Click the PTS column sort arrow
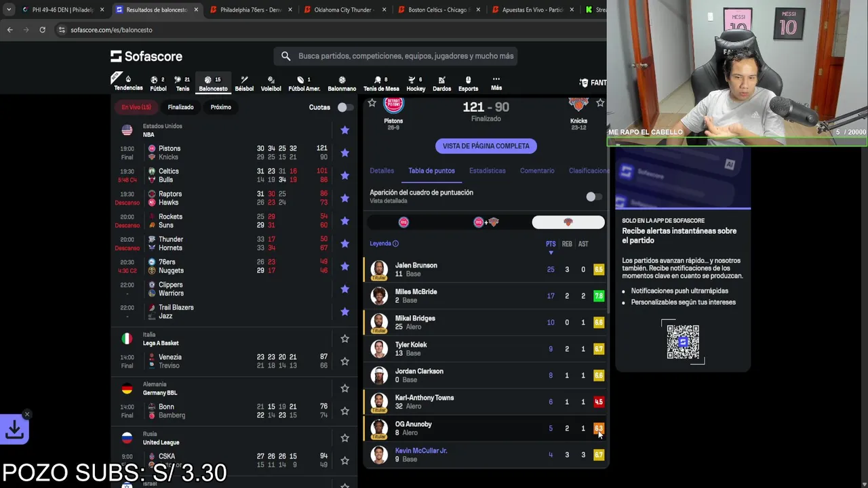868x488 pixels. tap(551, 253)
